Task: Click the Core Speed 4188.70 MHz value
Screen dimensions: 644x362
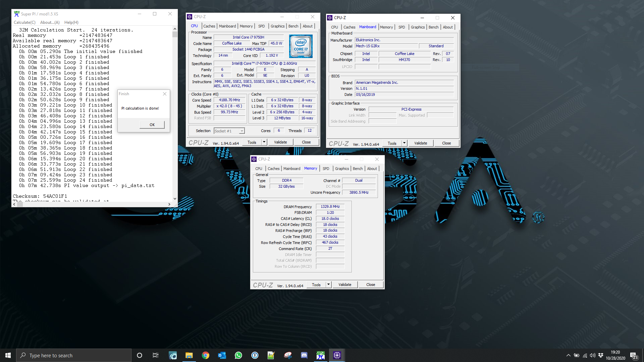Action: 229,100
